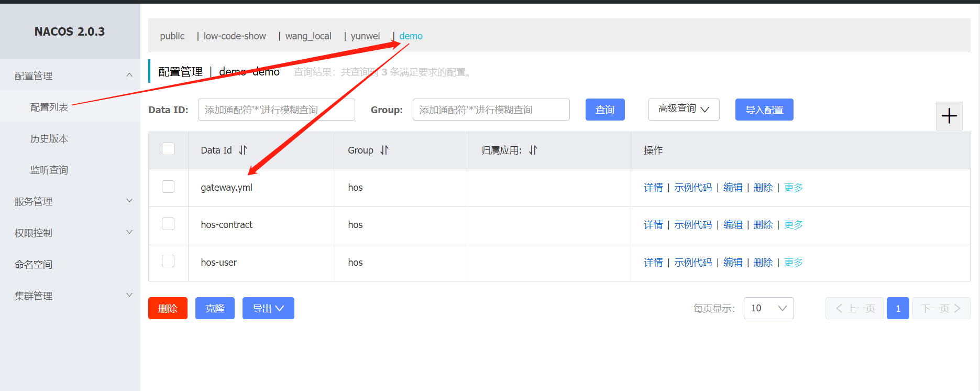The height and width of the screenshot is (391, 980).
Task: Check the hos-user row checkbox
Action: [x=168, y=261]
